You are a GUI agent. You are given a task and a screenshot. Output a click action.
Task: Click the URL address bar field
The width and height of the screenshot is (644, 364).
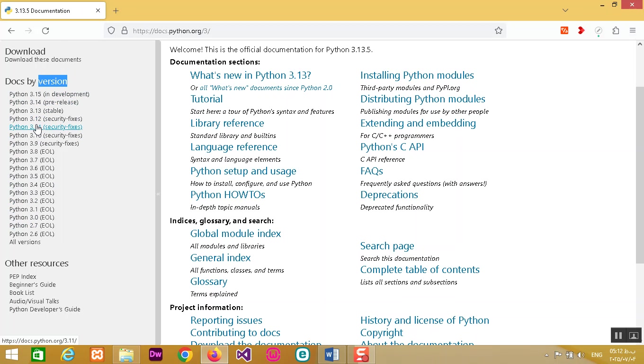pyautogui.click(x=308, y=31)
